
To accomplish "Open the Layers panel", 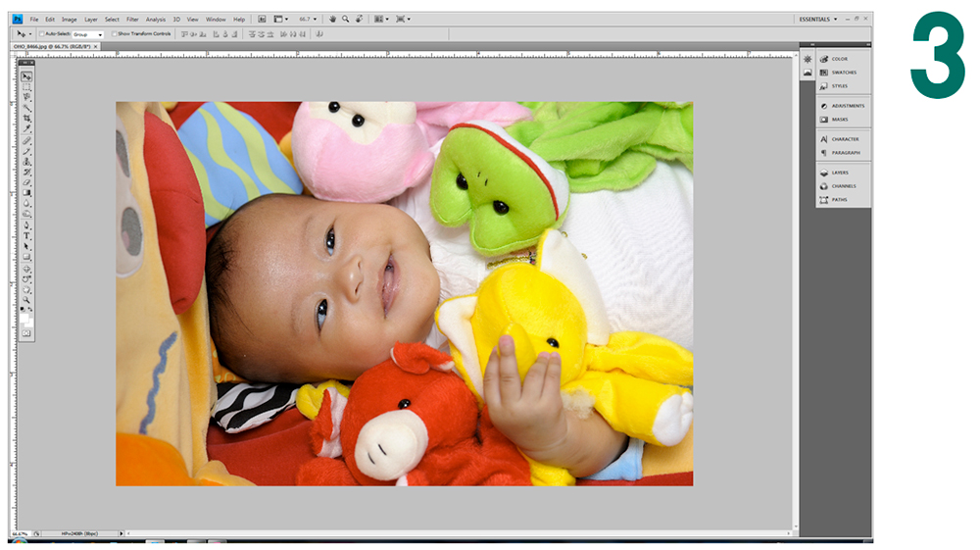I will [838, 173].
